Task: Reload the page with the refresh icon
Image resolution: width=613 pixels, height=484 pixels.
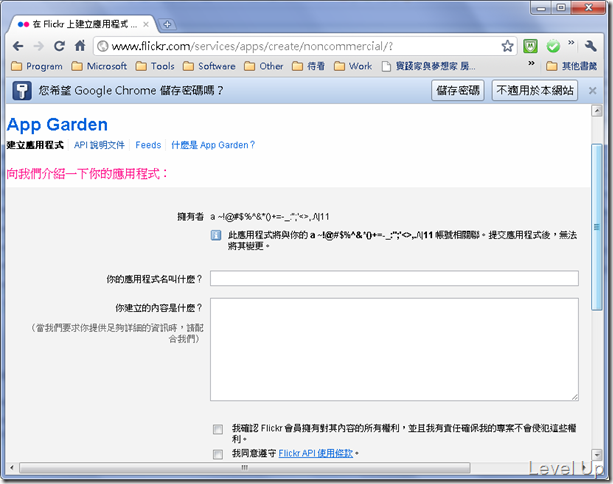Action: (x=59, y=46)
